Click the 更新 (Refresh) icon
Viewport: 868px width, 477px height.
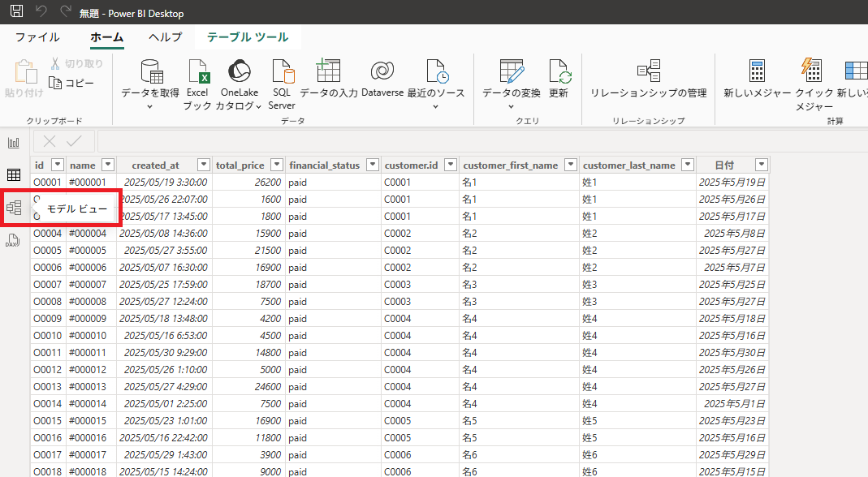pyautogui.click(x=559, y=71)
